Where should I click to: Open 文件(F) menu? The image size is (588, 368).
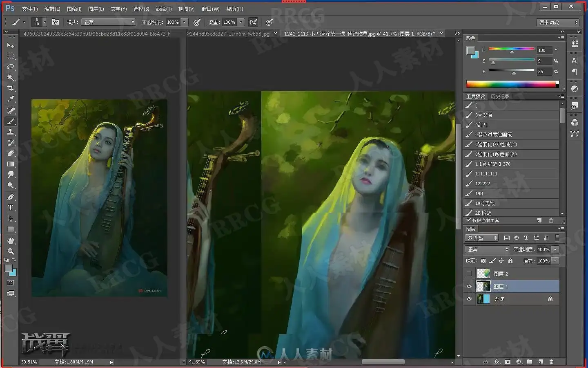point(29,9)
